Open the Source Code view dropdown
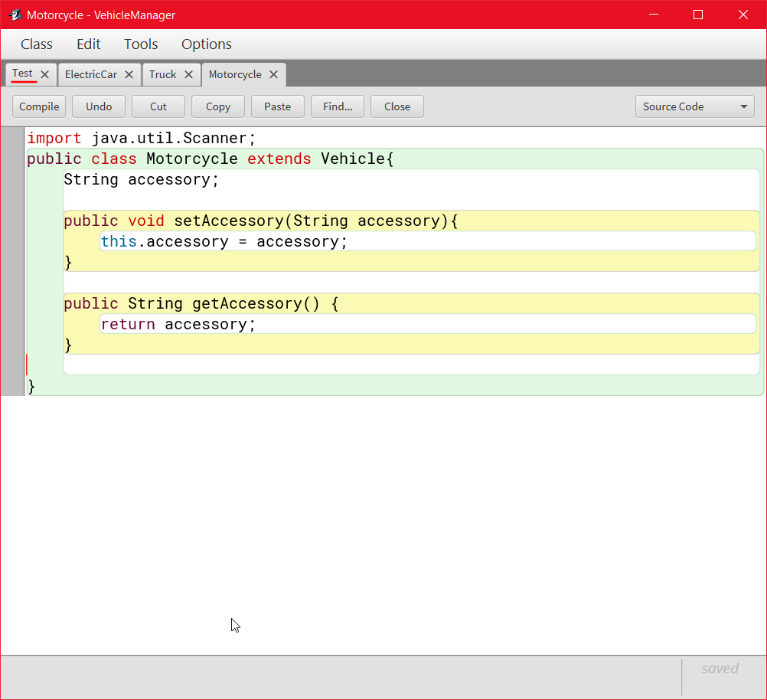767x700 pixels. 694,106
